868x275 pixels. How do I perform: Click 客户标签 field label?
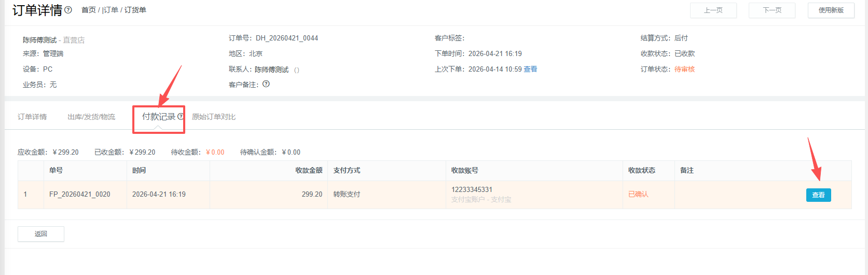coord(449,38)
